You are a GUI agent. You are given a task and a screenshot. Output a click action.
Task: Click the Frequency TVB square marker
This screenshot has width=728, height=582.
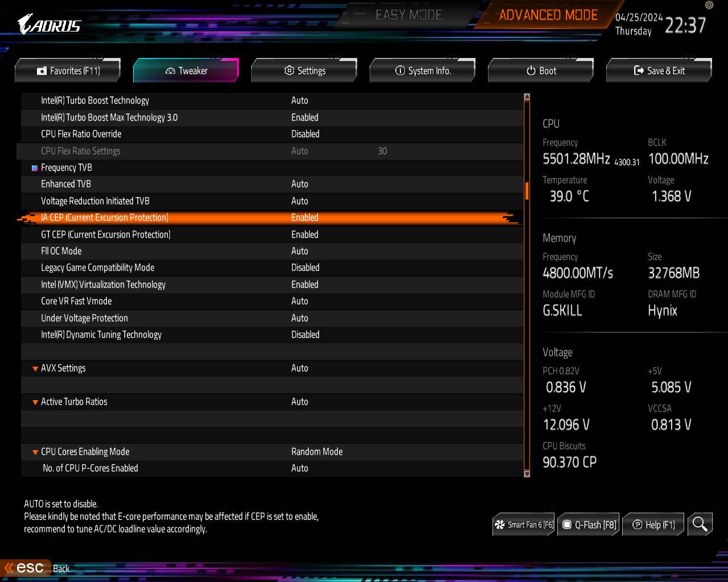click(x=35, y=168)
